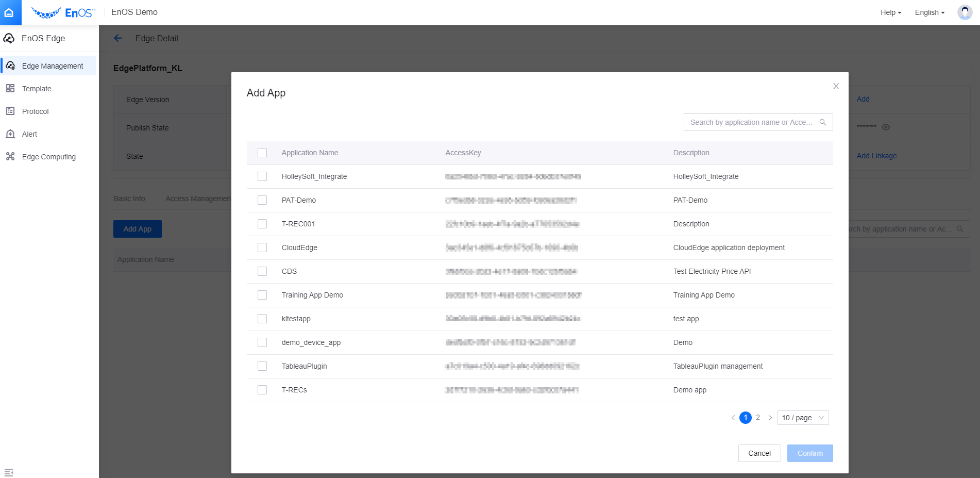Click the Alert bell icon in sidebar
This screenshot has width=980, height=478.
[10, 134]
